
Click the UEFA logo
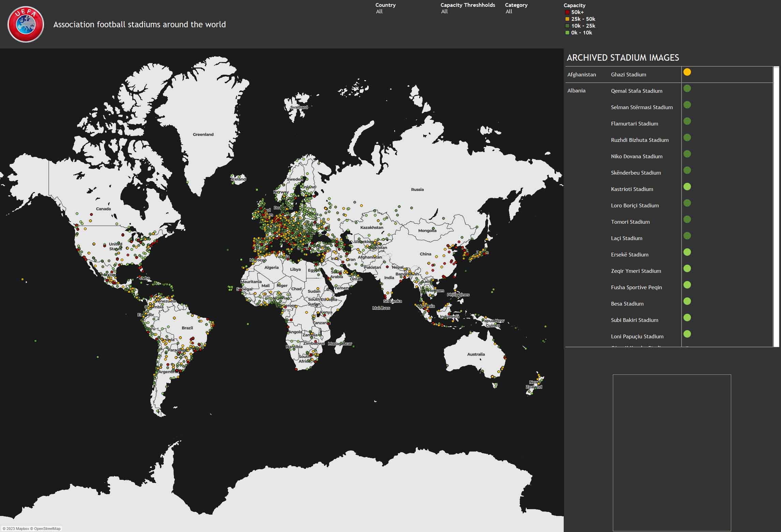tap(26, 24)
